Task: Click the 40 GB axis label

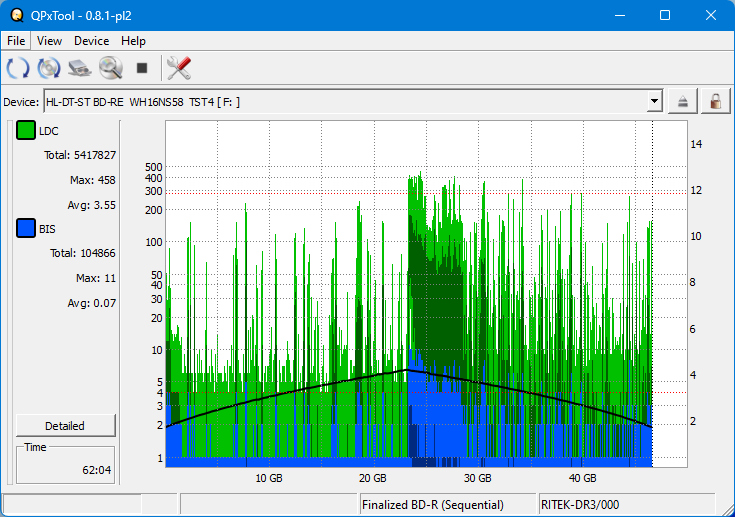Action: coord(583,478)
